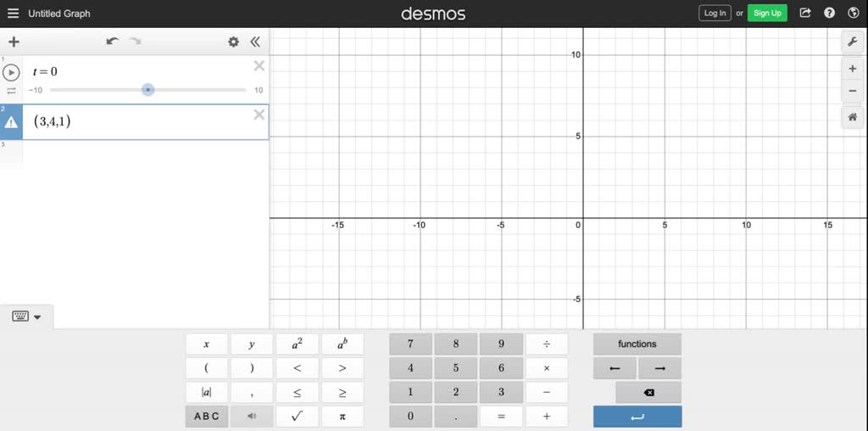Viewport: 868px width, 431px height.
Task: Zoom in on the graph
Action: [x=853, y=69]
